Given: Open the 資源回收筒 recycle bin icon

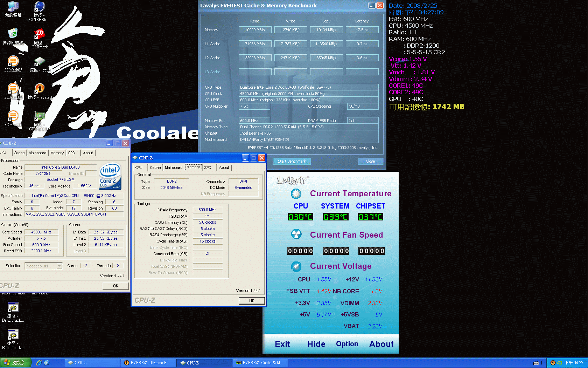Looking at the screenshot, I should coord(13,36).
